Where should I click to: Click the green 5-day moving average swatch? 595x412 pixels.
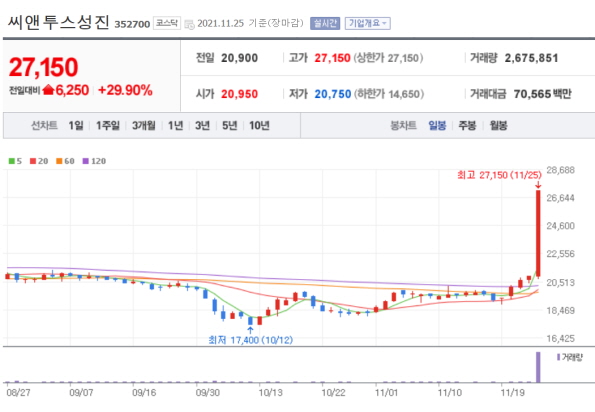click(12, 161)
